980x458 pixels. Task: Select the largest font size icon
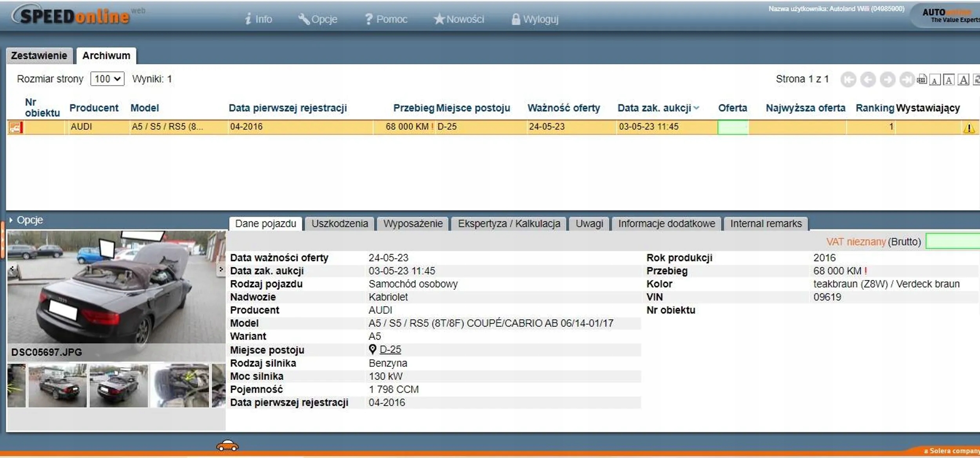pos(963,80)
